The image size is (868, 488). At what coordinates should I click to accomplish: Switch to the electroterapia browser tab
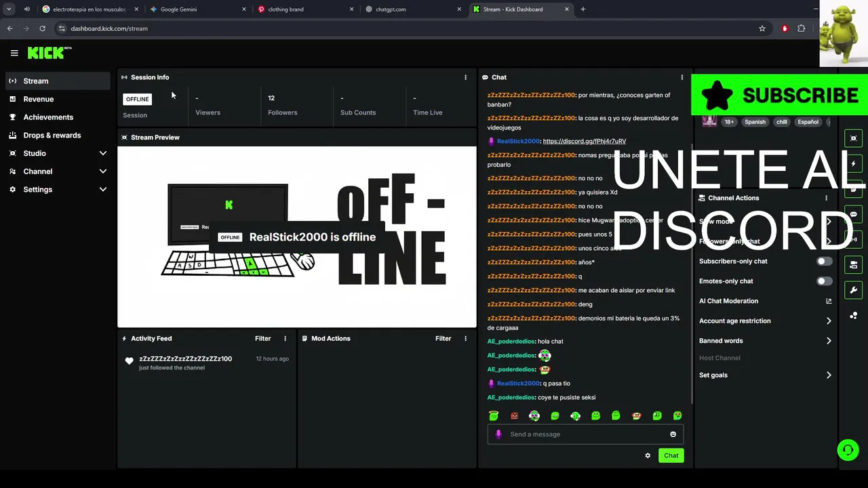pos(90,9)
